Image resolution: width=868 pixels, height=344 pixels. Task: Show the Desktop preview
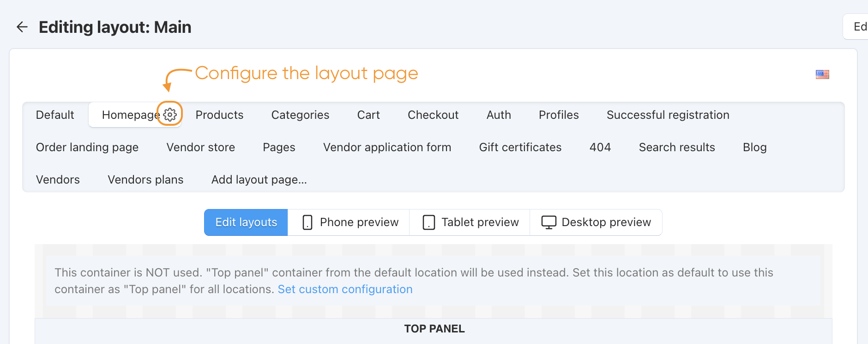[x=596, y=222]
